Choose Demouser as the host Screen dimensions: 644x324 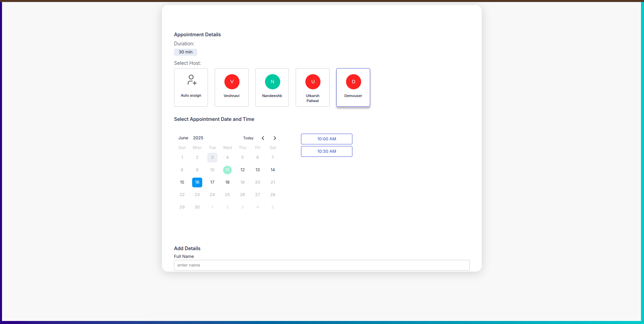point(353,87)
